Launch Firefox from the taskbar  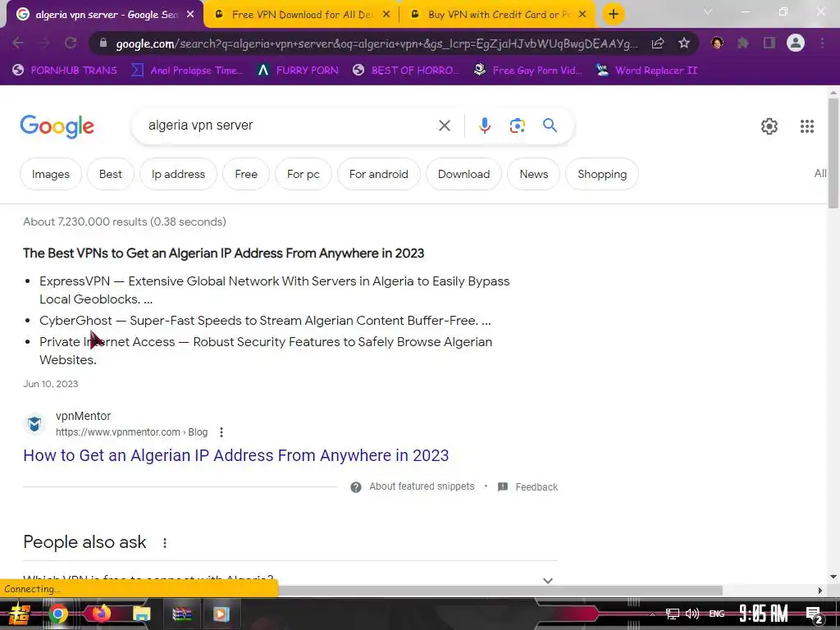(x=101, y=614)
